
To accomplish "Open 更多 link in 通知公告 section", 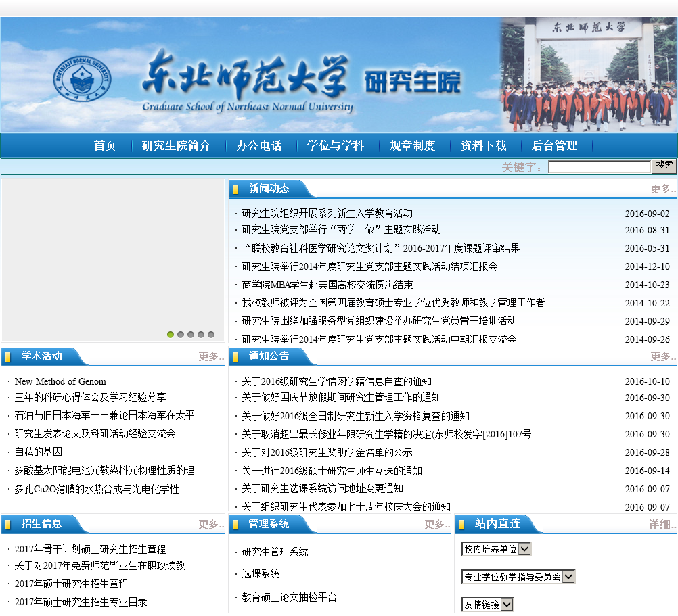I will tap(662, 356).
